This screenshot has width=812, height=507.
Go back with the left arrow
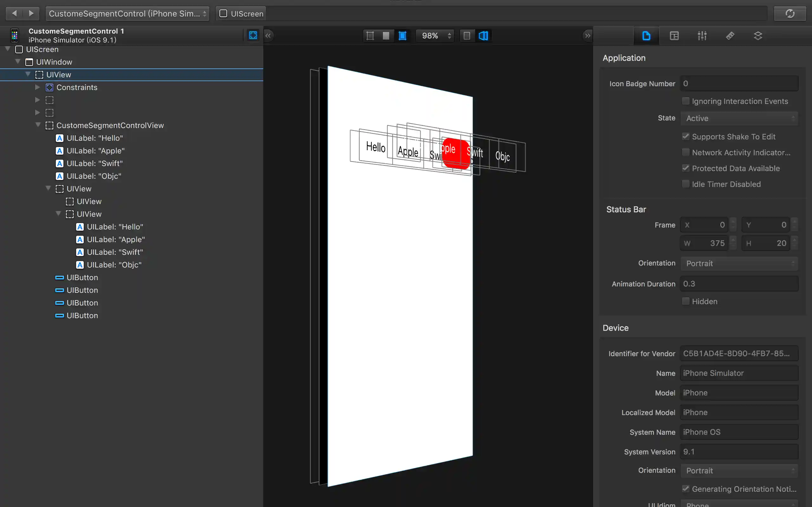[14, 13]
